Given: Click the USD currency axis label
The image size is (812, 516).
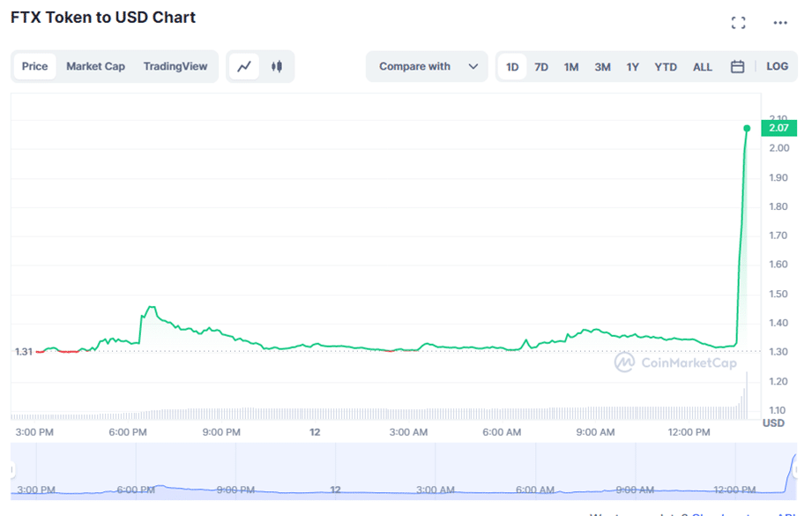Looking at the screenshot, I should [773, 423].
